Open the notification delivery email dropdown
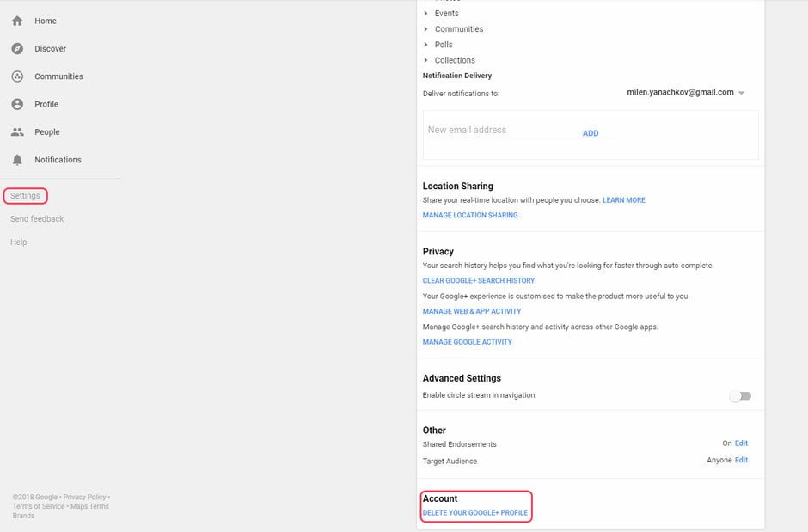This screenshot has width=808, height=532. click(741, 93)
